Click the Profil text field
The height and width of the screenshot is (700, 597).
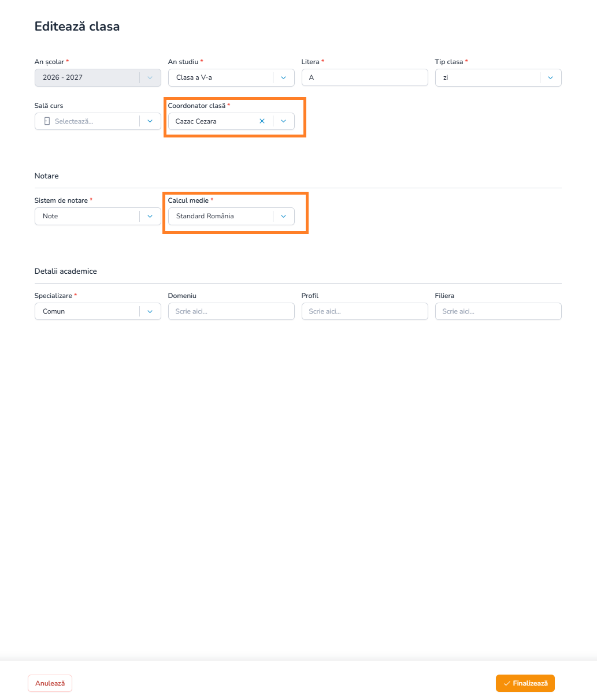[x=365, y=311]
